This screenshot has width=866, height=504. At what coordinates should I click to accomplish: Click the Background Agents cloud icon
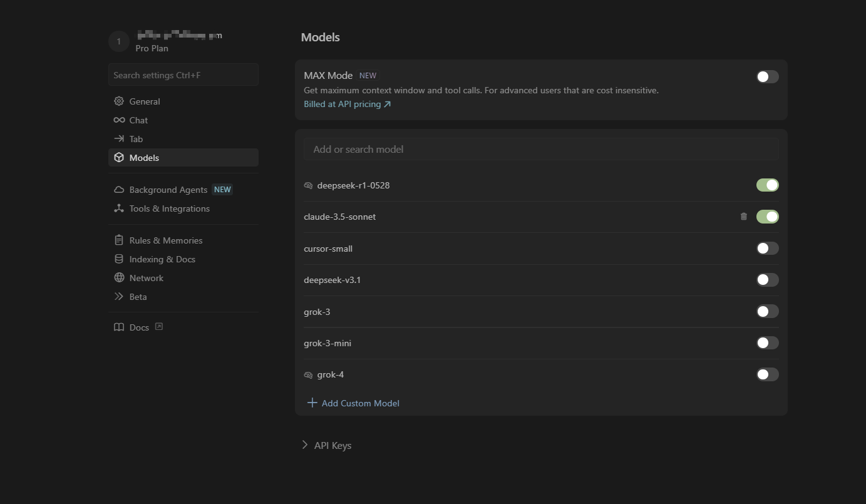[x=119, y=190]
